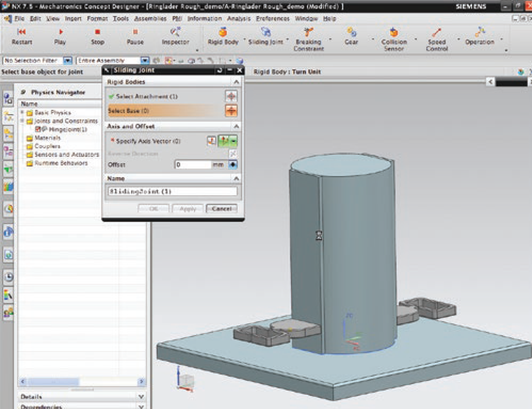Collapse the Axis and Offset section
This screenshot has width=532, height=409.
236,127
